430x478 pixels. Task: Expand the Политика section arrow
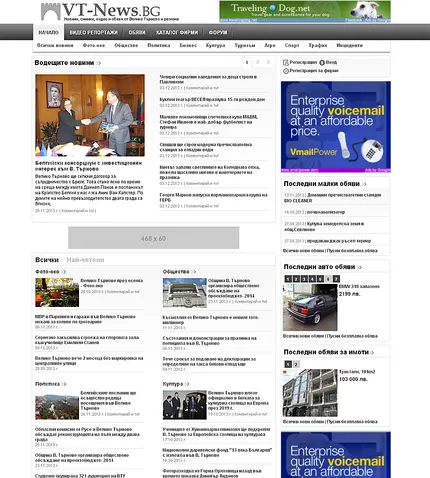click(x=64, y=384)
